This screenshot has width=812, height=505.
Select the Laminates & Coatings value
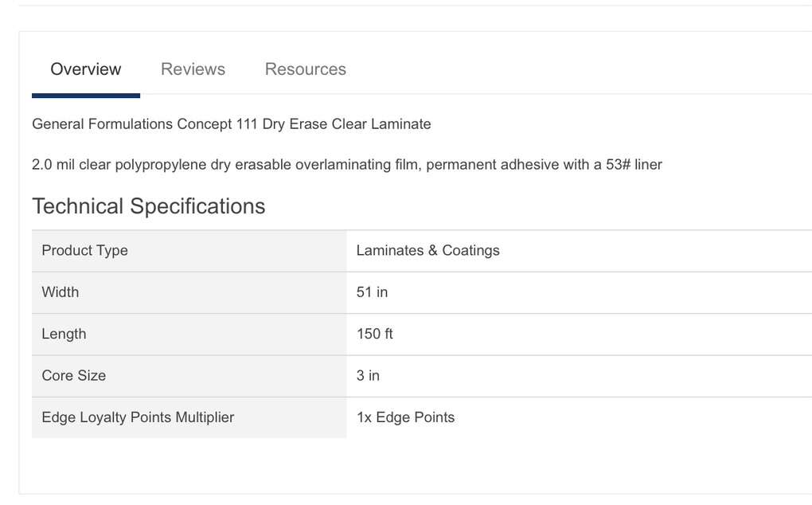tap(427, 251)
